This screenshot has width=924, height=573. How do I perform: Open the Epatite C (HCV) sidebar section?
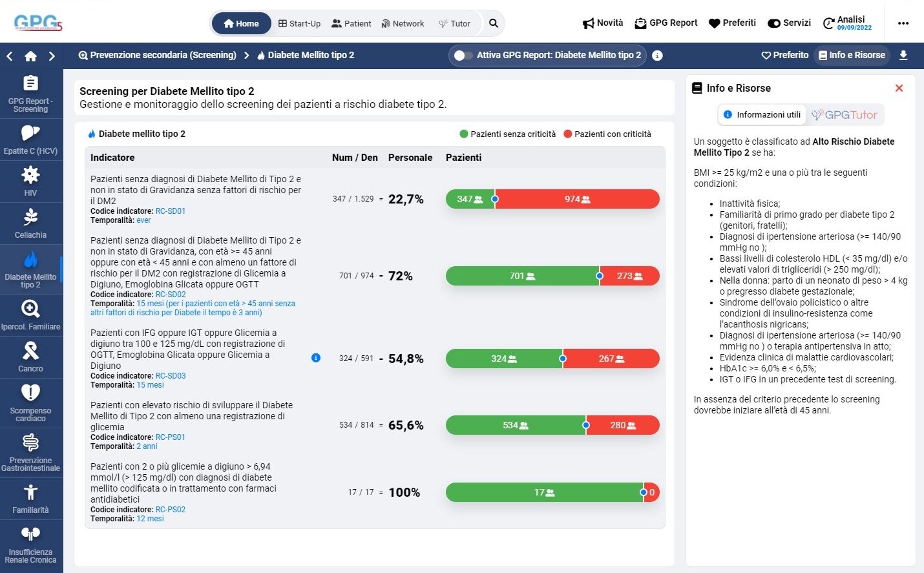point(30,140)
